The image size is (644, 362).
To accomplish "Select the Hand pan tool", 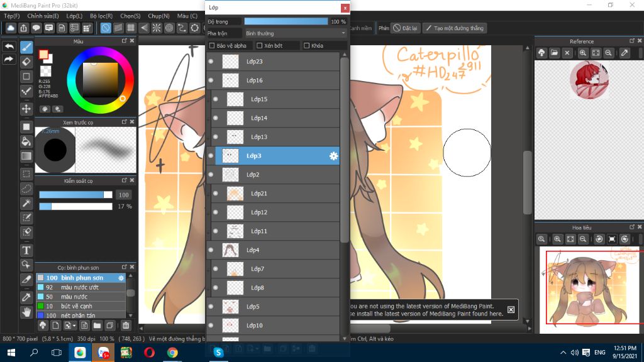I will 26,312.
